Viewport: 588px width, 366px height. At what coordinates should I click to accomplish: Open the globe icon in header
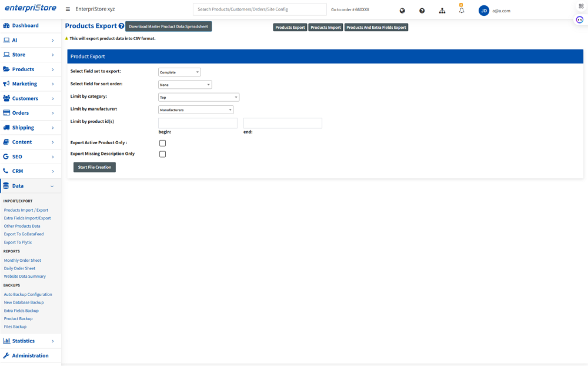pyautogui.click(x=402, y=11)
